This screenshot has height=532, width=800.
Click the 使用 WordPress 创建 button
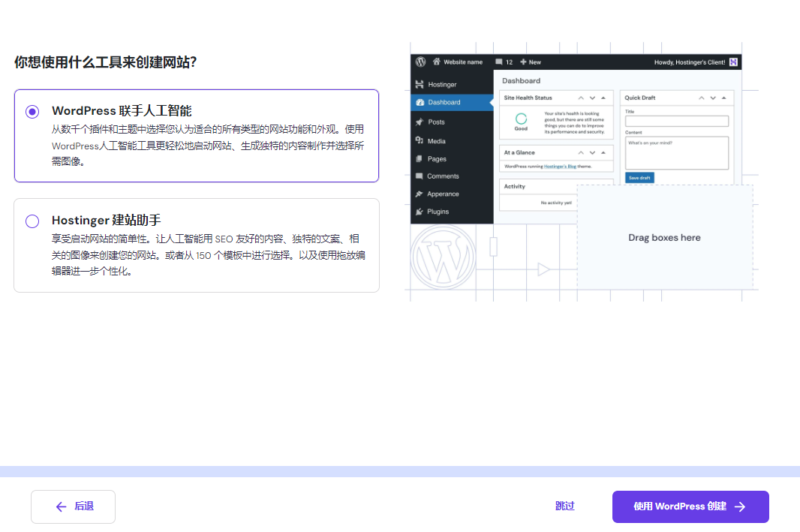[690, 506]
